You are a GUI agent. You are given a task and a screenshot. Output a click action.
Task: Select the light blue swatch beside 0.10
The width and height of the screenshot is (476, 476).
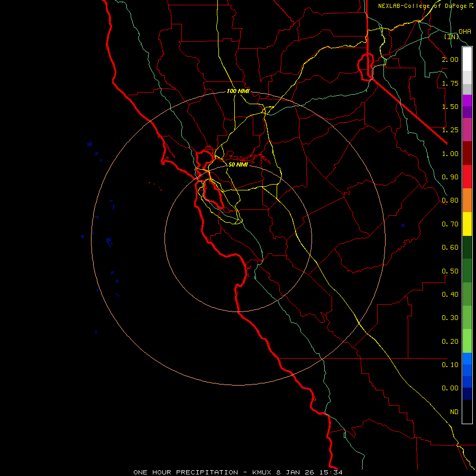(467, 359)
